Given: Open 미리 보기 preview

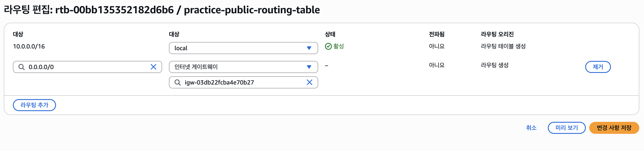Looking at the screenshot, I should click(567, 128).
